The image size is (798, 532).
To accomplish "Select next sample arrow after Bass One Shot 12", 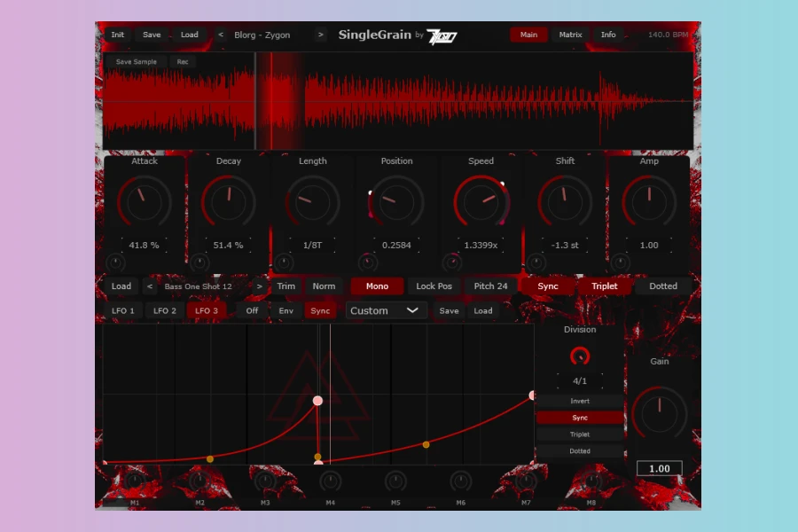I will click(259, 286).
